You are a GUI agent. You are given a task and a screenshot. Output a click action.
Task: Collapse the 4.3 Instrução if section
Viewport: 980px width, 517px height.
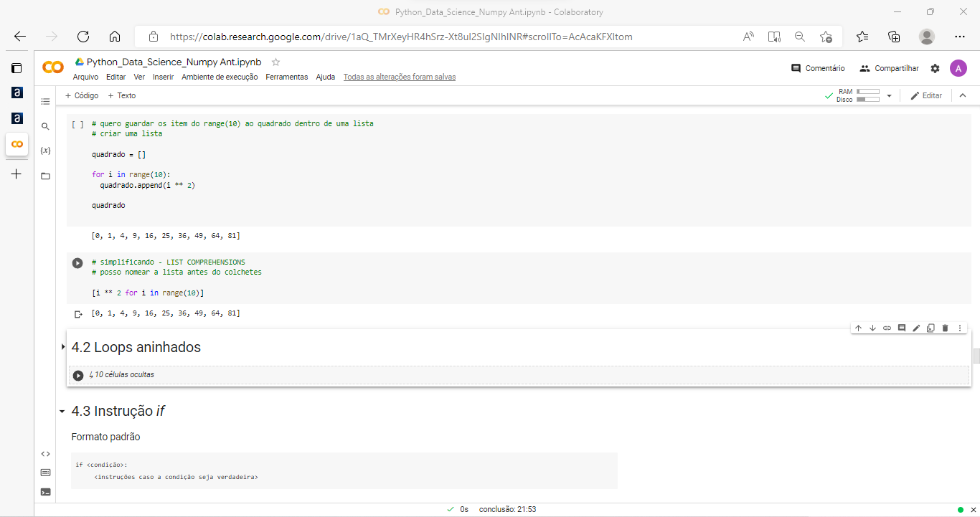(62, 412)
